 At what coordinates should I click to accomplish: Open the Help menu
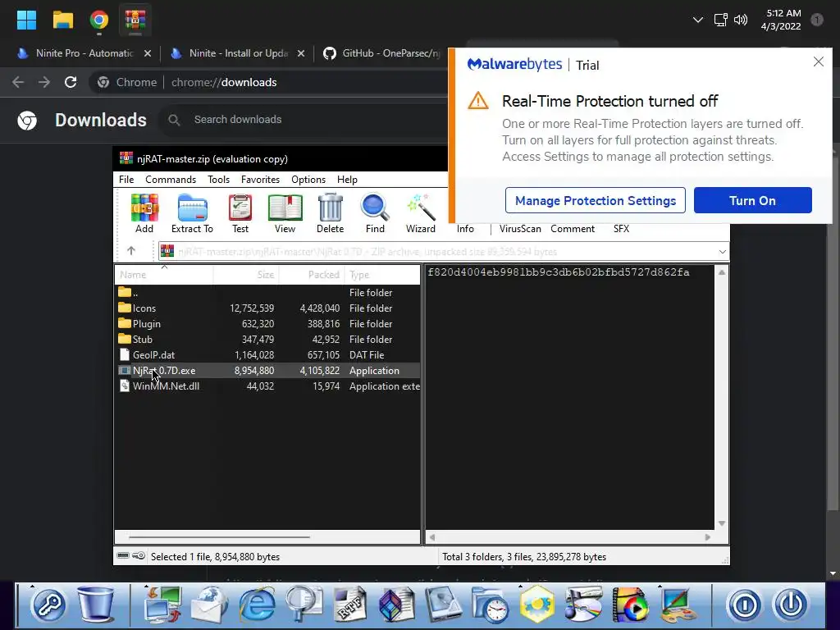click(347, 180)
